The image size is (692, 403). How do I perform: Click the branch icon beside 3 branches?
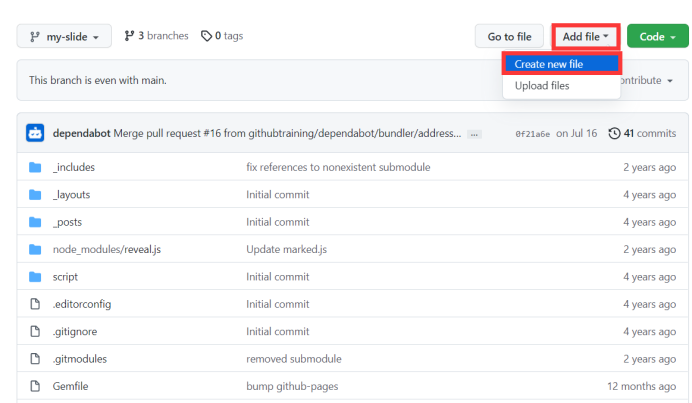129,36
